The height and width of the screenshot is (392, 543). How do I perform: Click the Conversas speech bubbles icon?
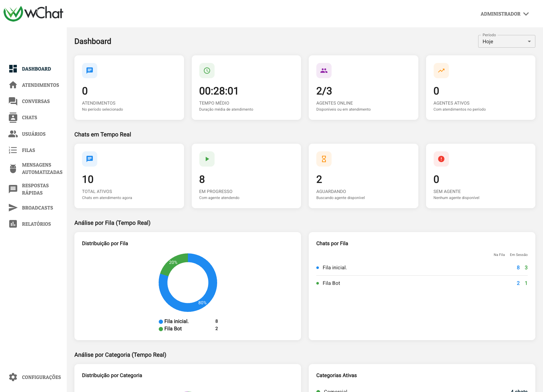13,101
